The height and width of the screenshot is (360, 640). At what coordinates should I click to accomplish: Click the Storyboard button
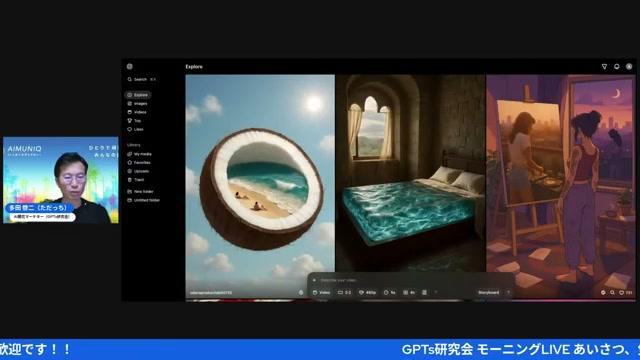pyautogui.click(x=488, y=293)
